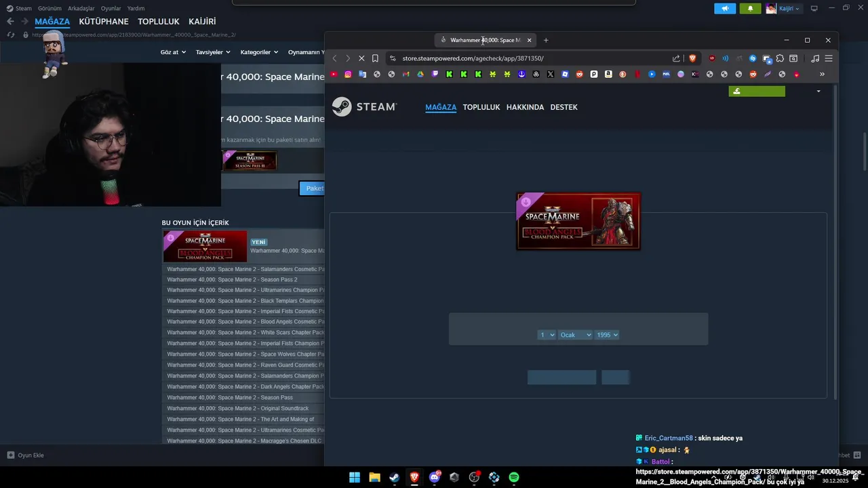
Task: Open the browser extensions puzzle icon
Action: click(x=780, y=58)
